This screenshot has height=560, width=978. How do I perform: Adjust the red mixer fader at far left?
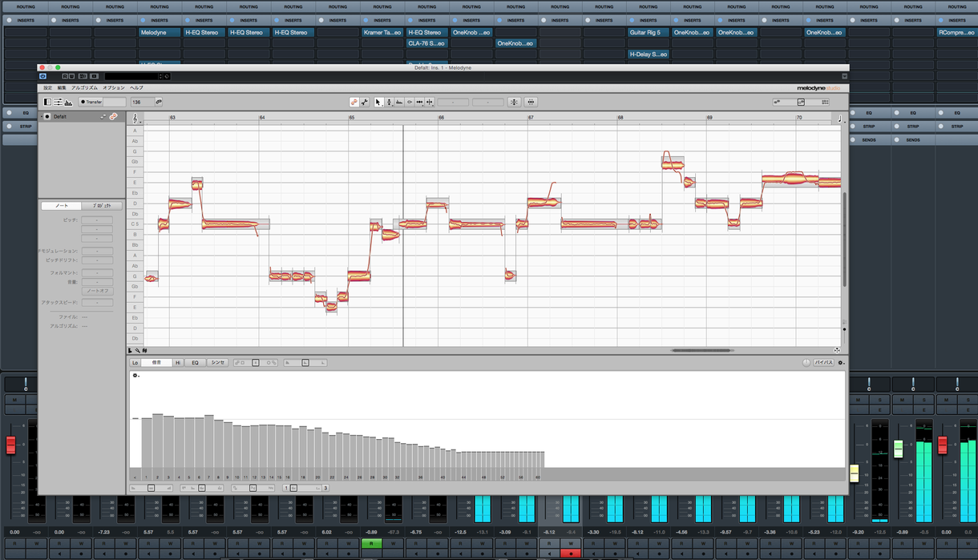(x=11, y=445)
